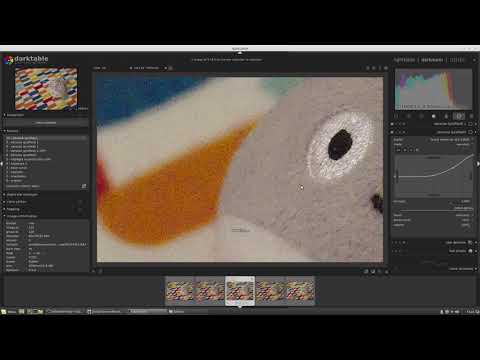Click the volume tray icon
480x360 pixels.
(457, 312)
